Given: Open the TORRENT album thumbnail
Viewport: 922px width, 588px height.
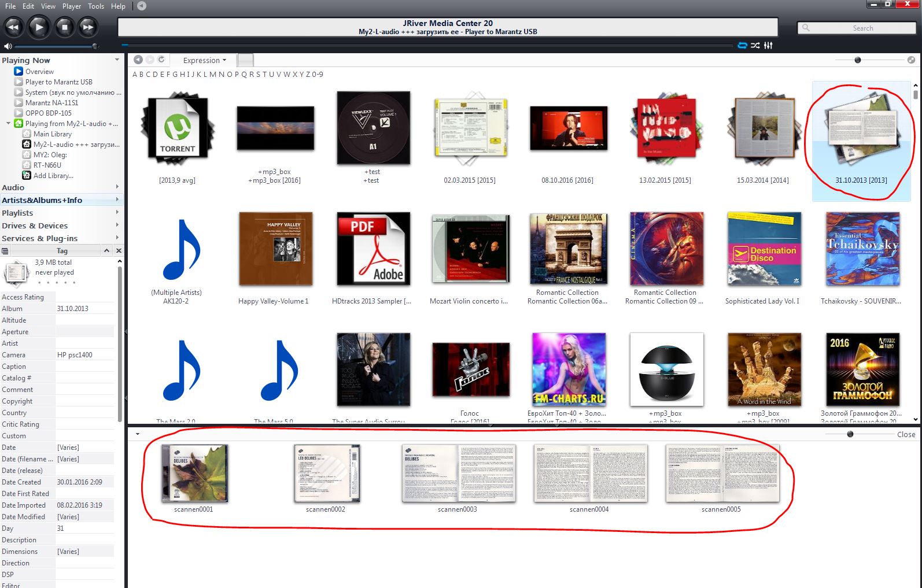Looking at the screenshot, I should point(178,128).
